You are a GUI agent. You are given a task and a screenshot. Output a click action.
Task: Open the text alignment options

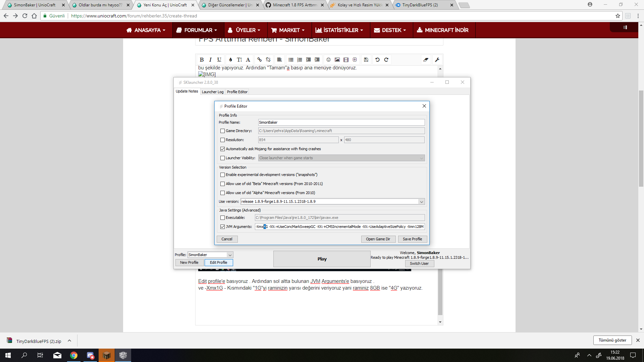[x=279, y=60]
